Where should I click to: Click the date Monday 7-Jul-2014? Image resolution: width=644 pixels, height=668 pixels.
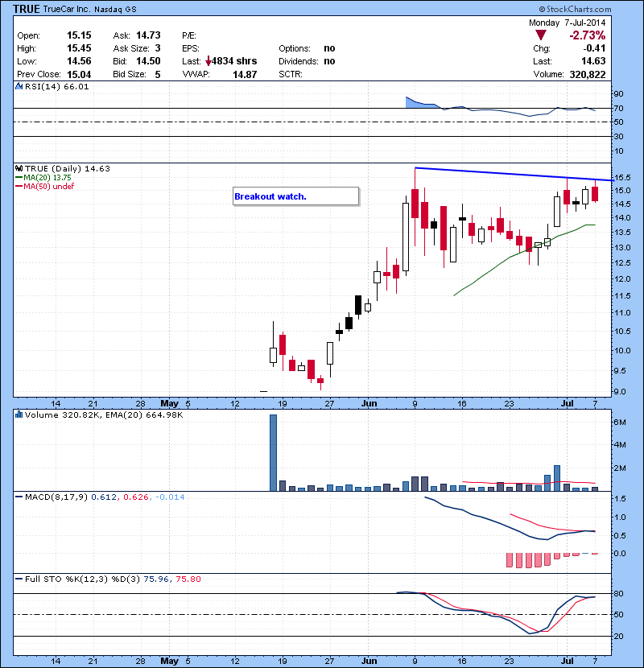click(567, 23)
